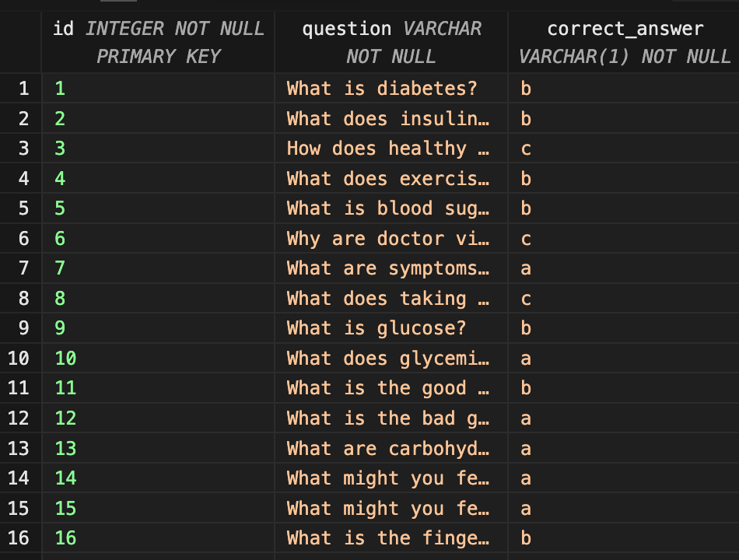This screenshot has width=739, height=560.
Task: Click the 'What is diabetes?' cell
Action: tap(391, 88)
